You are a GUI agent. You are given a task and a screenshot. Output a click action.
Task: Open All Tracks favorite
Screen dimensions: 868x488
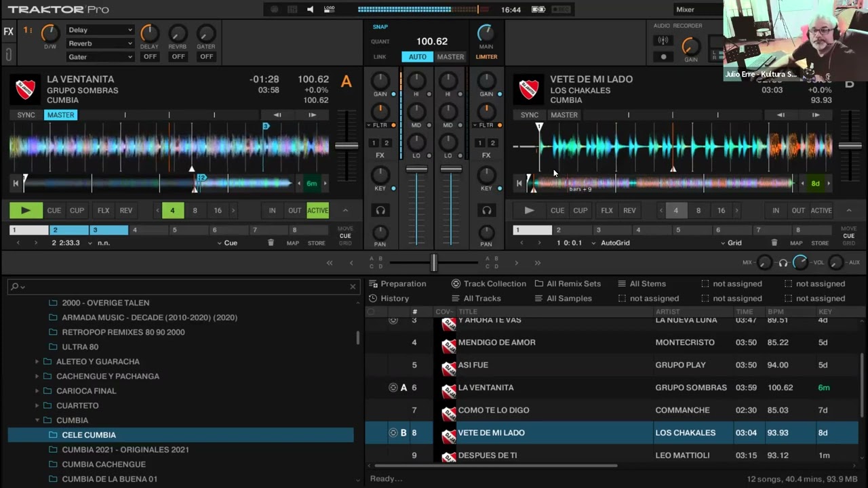476,298
